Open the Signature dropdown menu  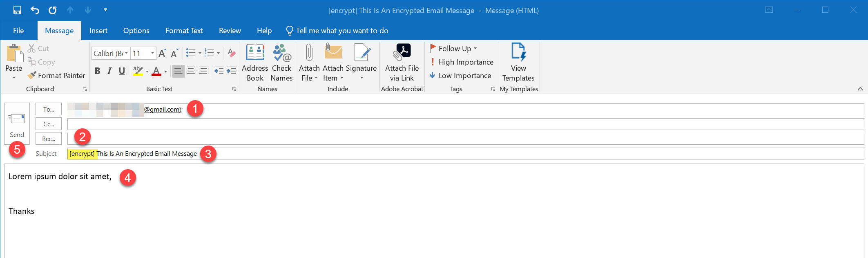coord(361,78)
